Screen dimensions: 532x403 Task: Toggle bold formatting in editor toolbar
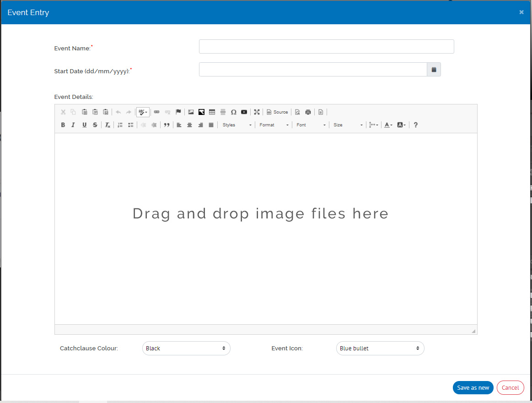coord(63,125)
